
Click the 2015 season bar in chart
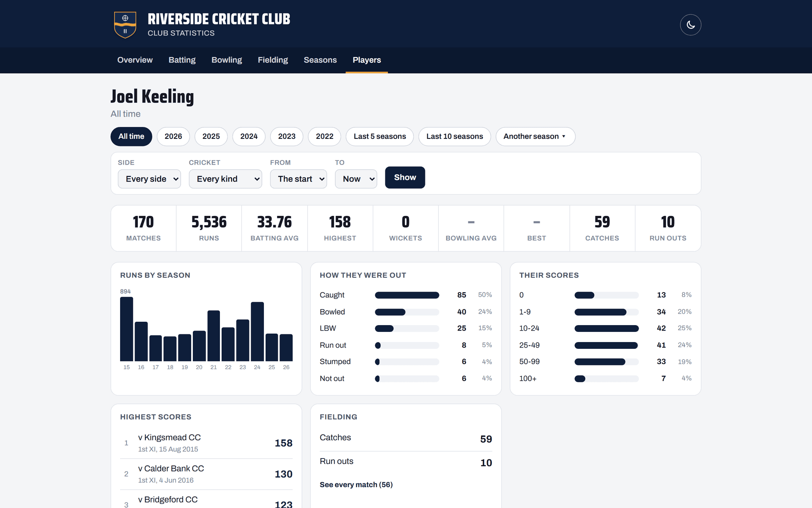coord(126,329)
